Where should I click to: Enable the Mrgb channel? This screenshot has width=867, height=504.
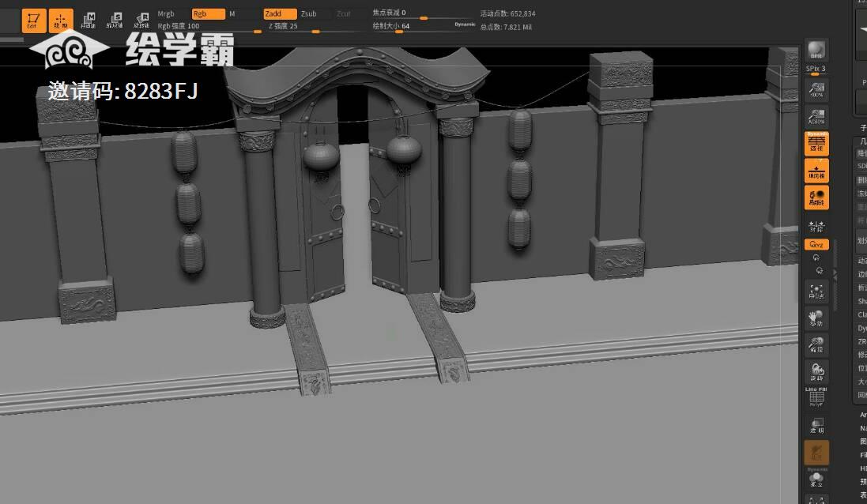click(166, 13)
